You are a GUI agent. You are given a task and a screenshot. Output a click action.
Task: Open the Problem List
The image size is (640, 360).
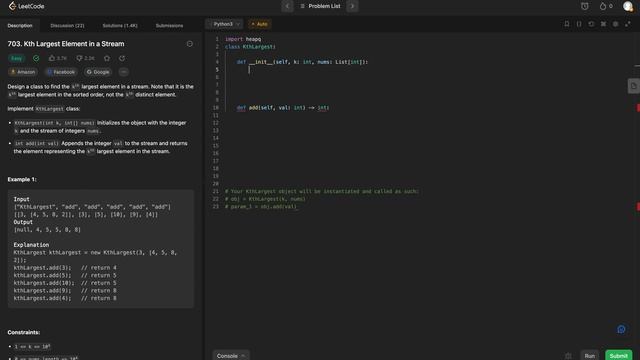320,6
